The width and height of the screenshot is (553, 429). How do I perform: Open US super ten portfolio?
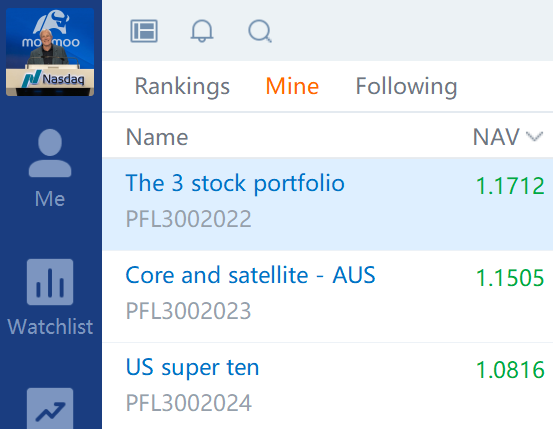193,368
